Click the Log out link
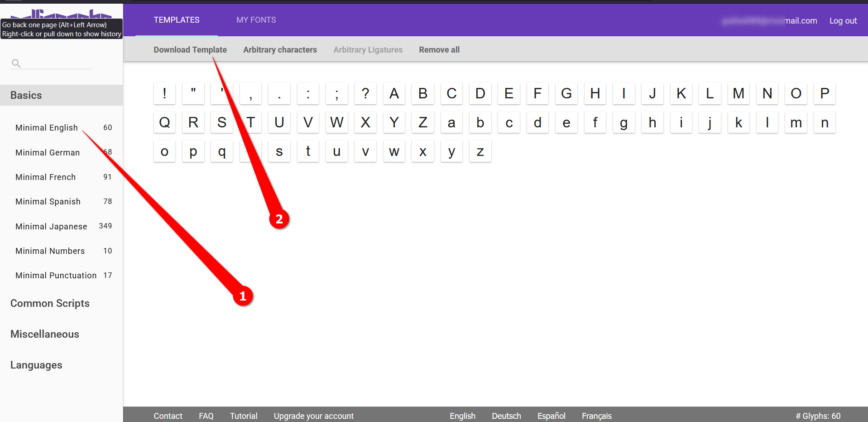Image resolution: width=868 pixels, height=422 pixels. tap(843, 21)
